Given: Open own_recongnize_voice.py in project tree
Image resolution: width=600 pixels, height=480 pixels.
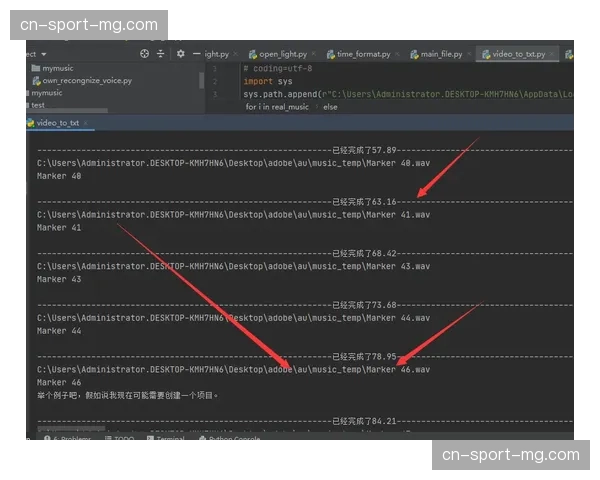Looking at the screenshot, I should [86, 80].
